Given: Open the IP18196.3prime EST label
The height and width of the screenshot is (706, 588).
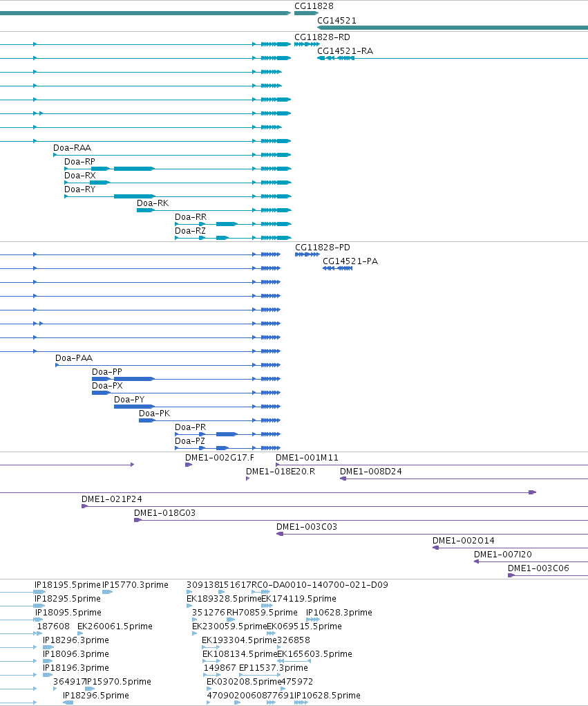Looking at the screenshot, I should (75, 668).
